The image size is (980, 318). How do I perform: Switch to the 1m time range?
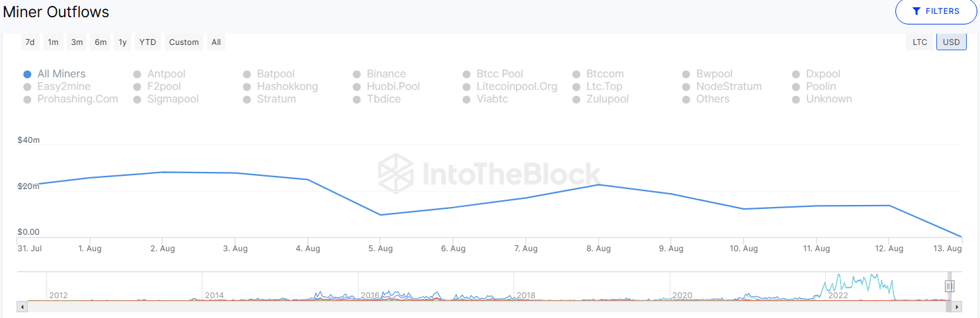pyautogui.click(x=54, y=42)
